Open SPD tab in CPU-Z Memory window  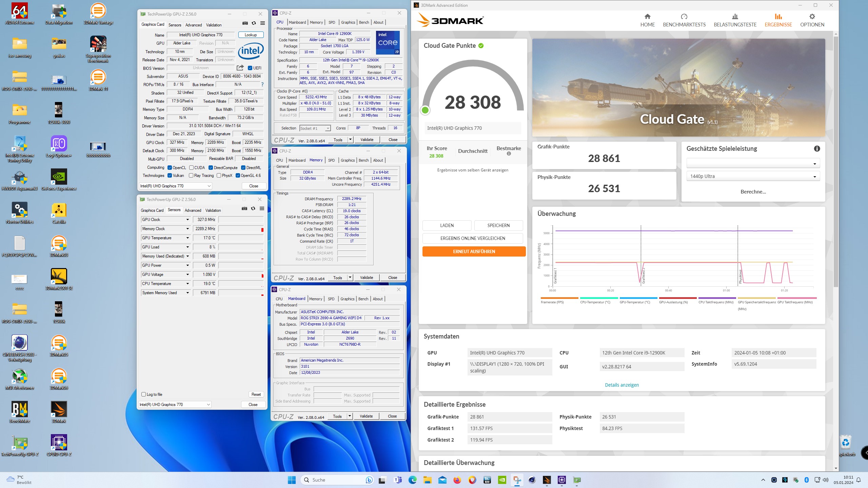coord(331,160)
